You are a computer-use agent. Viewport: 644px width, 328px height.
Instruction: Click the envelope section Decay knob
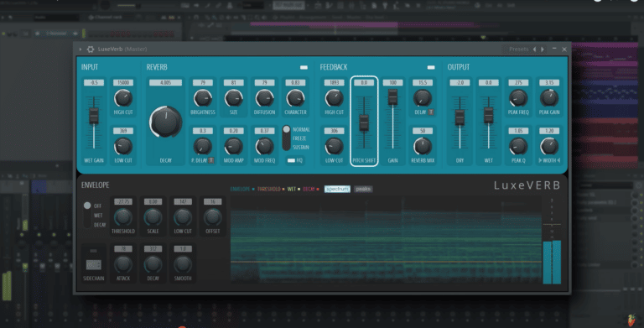[153, 264]
